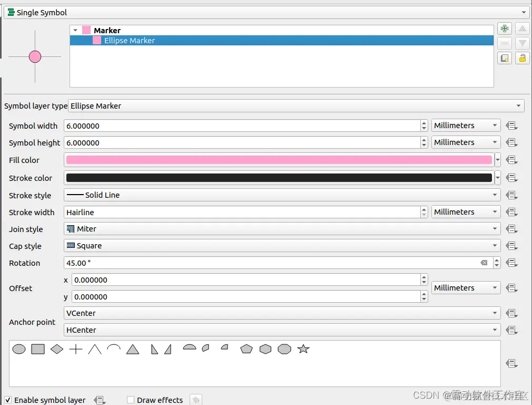Open data-defined override for Join style
The height and width of the screenshot is (405, 532).
click(511, 229)
